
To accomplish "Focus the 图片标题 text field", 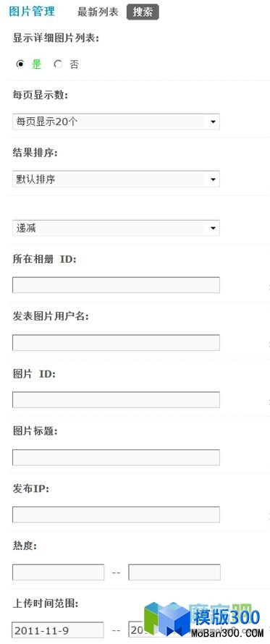I will [x=116, y=457].
